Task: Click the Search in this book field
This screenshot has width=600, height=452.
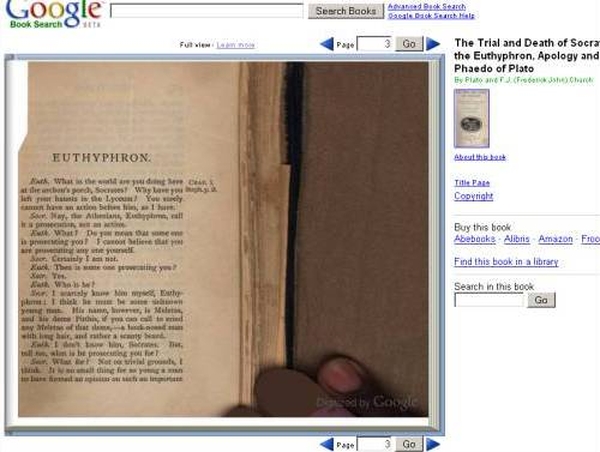Action: pos(489,300)
